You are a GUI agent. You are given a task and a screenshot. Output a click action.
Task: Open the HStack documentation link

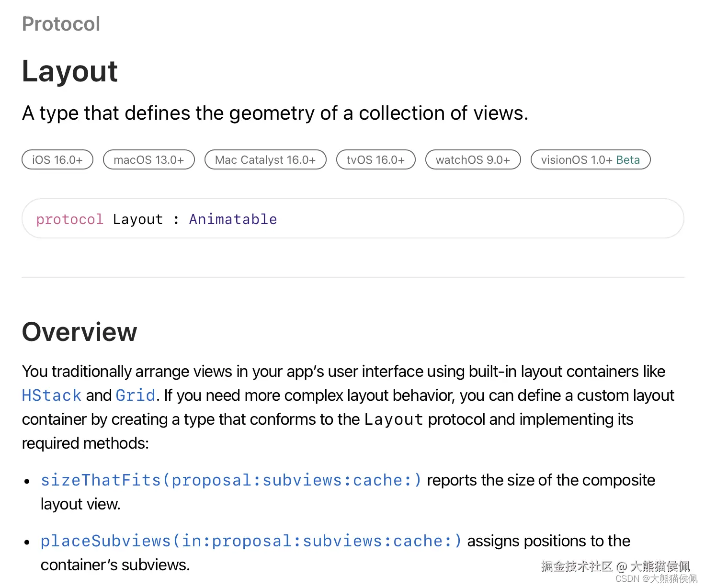[52, 396]
